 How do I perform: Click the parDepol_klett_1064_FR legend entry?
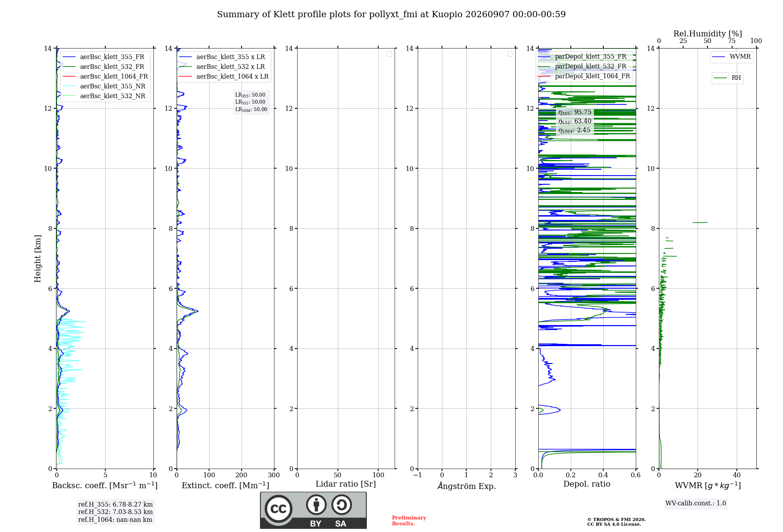click(x=584, y=76)
